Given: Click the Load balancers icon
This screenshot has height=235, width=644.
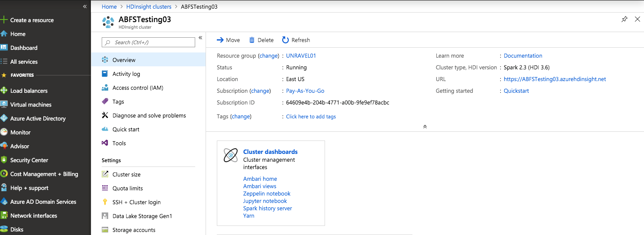Looking at the screenshot, I should 4,91.
